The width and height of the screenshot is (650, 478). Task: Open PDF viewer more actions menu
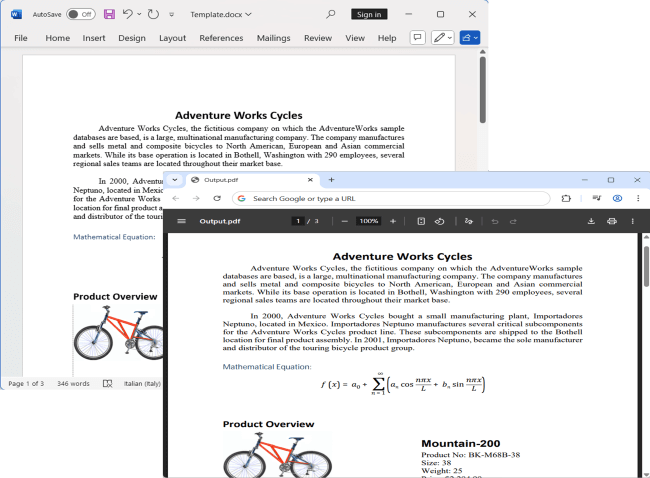pos(633,221)
